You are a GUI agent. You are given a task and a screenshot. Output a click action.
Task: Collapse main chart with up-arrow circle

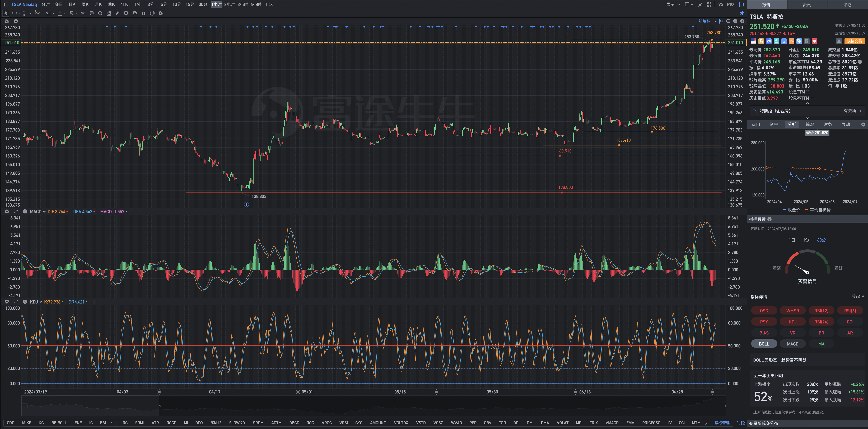click(x=16, y=21)
